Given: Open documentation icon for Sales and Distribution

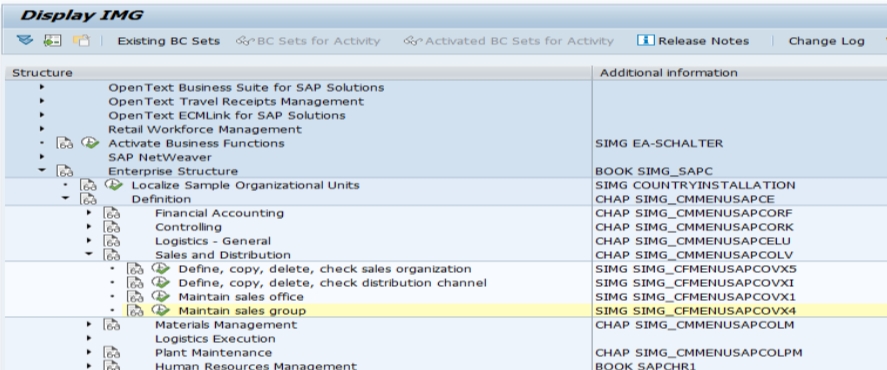Looking at the screenshot, I should coord(112,255).
